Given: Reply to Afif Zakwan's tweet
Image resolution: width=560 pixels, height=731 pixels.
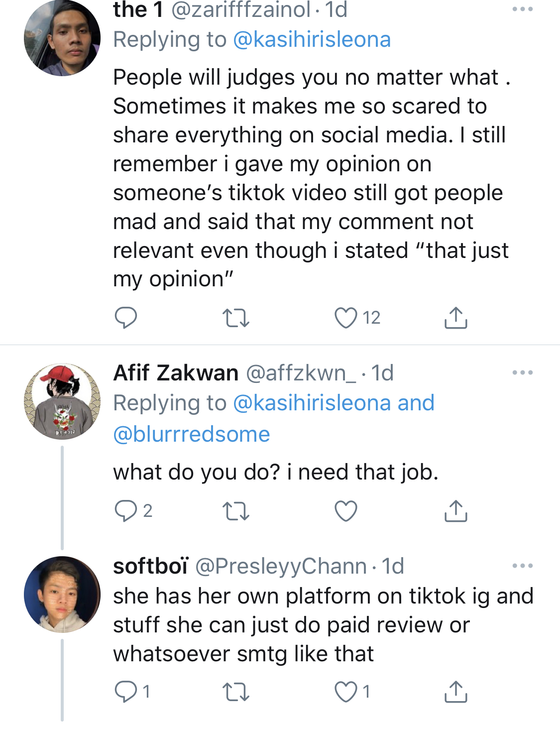Looking at the screenshot, I should click(125, 511).
